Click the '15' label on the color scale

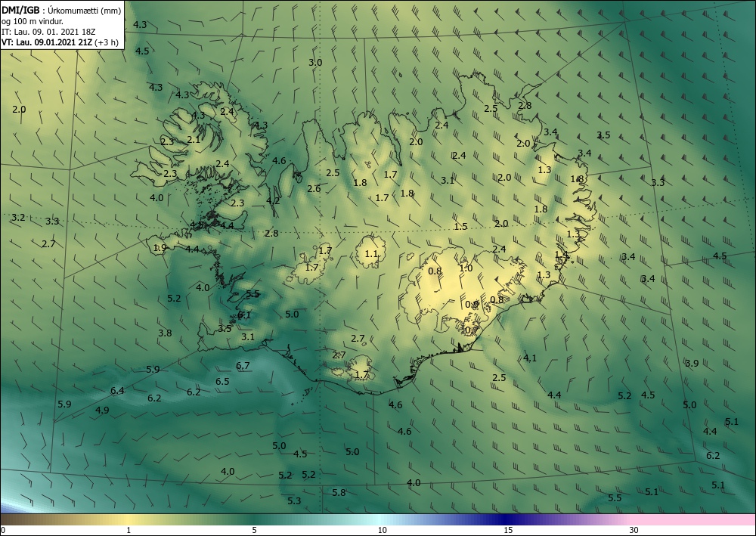(x=508, y=531)
